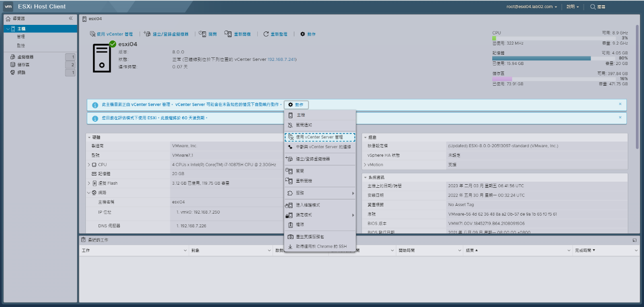Click the info icon on vCenter notice
The width and height of the screenshot is (644, 307).
click(95, 105)
